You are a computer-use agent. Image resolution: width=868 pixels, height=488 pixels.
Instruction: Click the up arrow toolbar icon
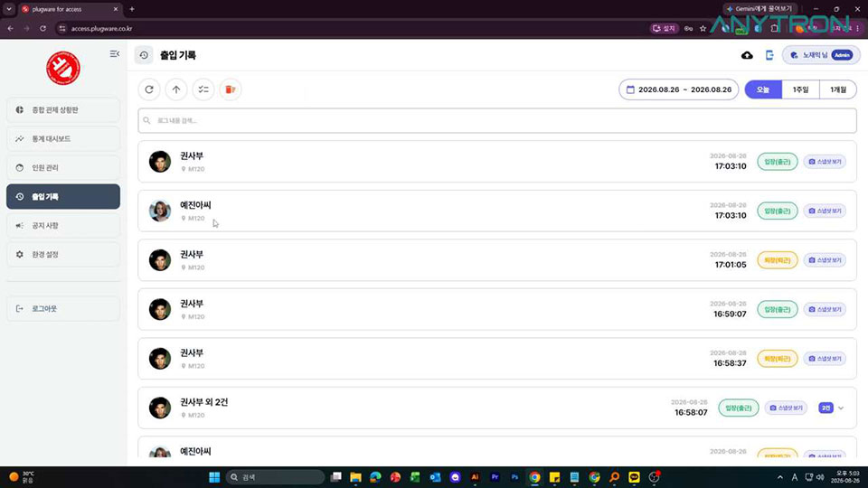pos(176,89)
